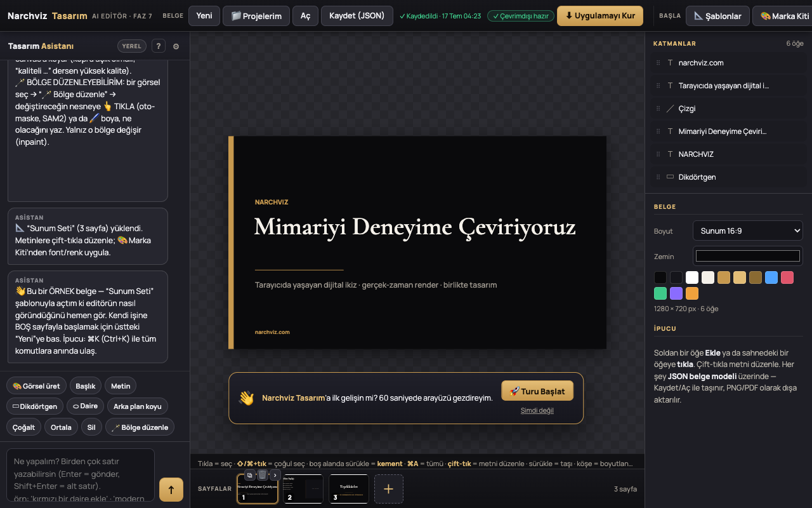
Task: Click the text icon of 'Mimariyi Deneyime' layer
Action: click(671, 131)
